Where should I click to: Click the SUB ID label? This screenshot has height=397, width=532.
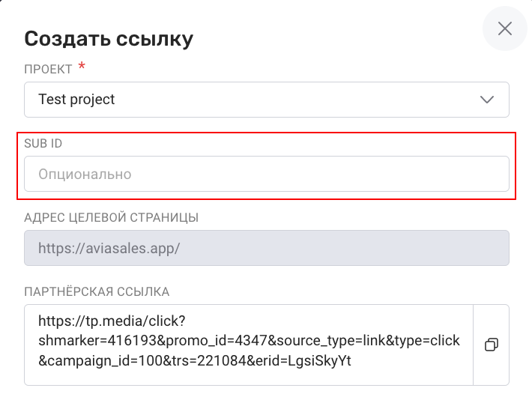tap(43, 144)
